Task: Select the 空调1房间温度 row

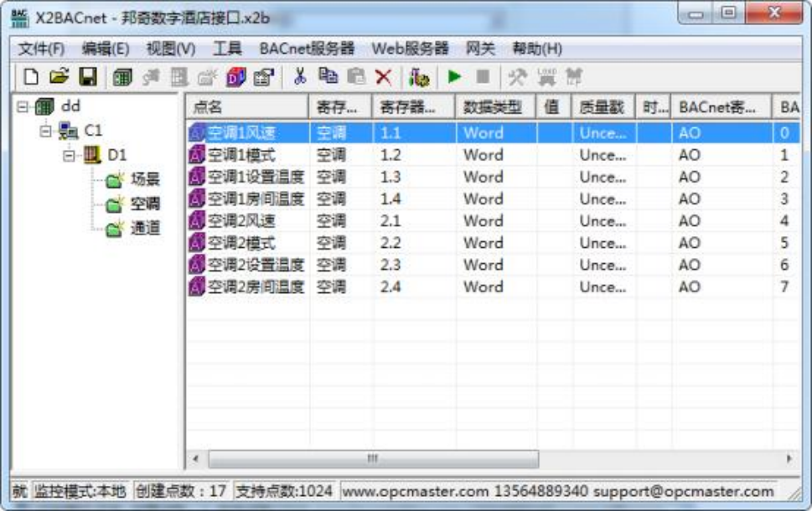Action: 492,199
